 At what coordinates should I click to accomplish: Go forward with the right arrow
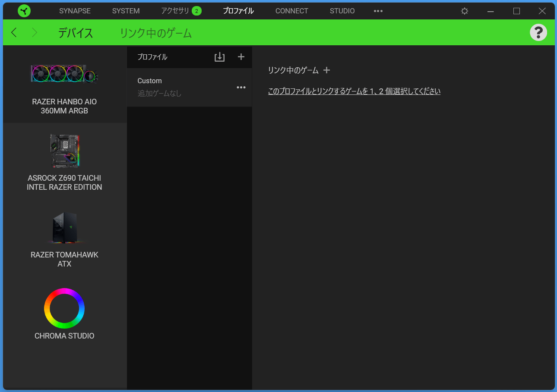35,32
